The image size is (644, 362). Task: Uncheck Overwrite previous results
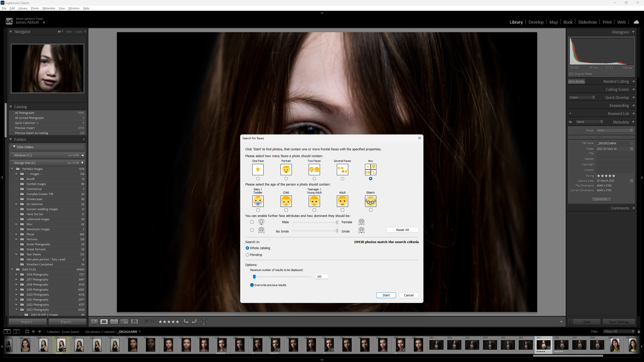click(x=252, y=285)
